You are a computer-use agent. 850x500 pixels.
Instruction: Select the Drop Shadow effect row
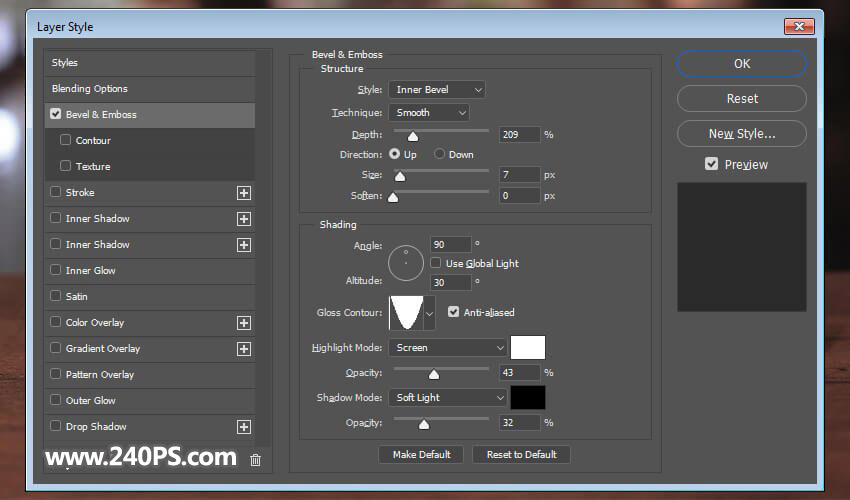tap(150, 427)
